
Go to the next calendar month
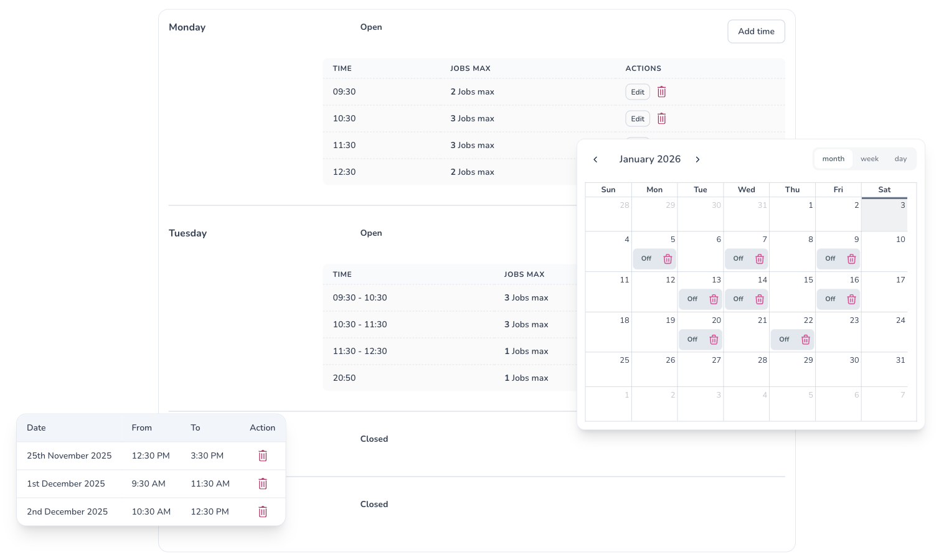pos(697,160)
